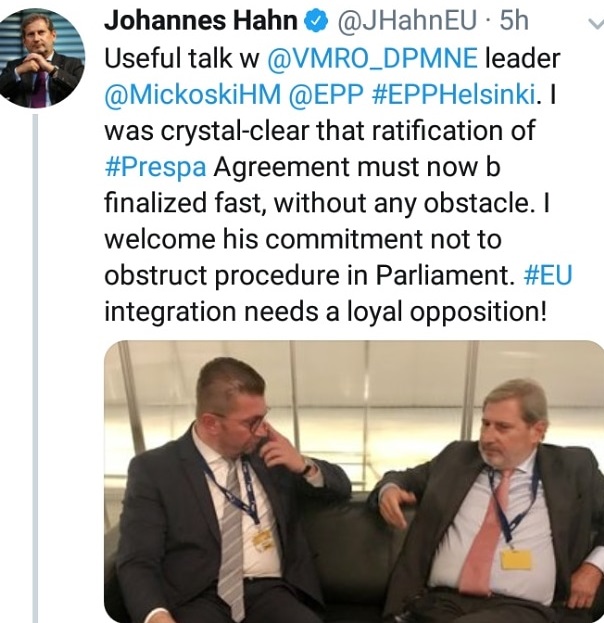Visit the @MickoskiHM mention
This screenshot has height=623, width=604.
coord(193,95)
